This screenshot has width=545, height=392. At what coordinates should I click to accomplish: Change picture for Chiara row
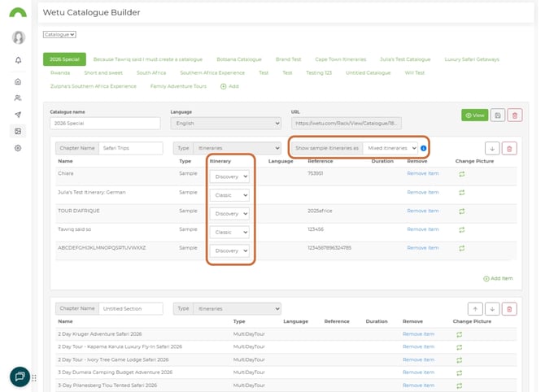pyautogui.click(x=461, y=174)
